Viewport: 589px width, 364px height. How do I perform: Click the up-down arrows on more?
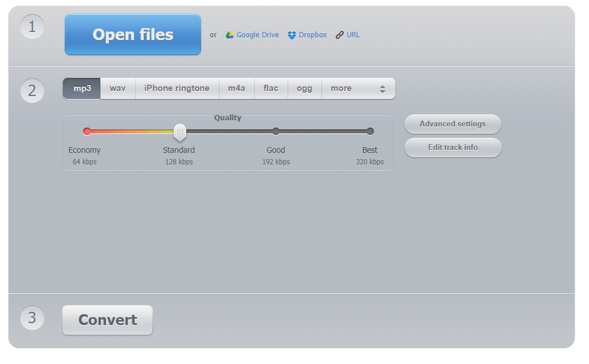coord(382,89)
